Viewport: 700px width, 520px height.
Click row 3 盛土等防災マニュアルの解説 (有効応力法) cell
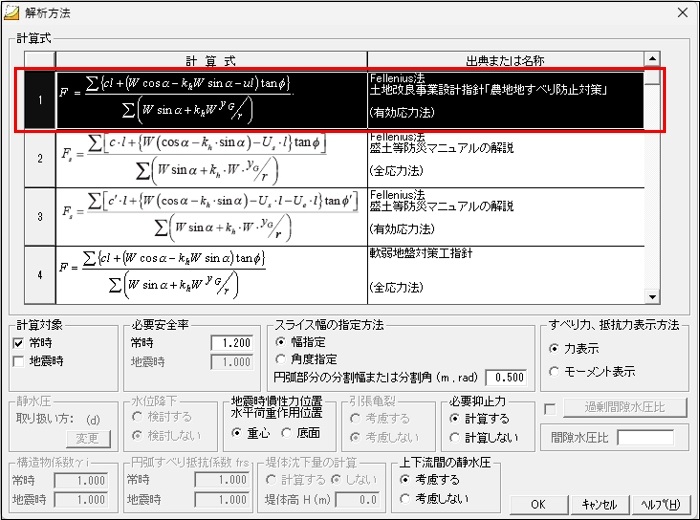pyautogui.click(x=506, y=217)
